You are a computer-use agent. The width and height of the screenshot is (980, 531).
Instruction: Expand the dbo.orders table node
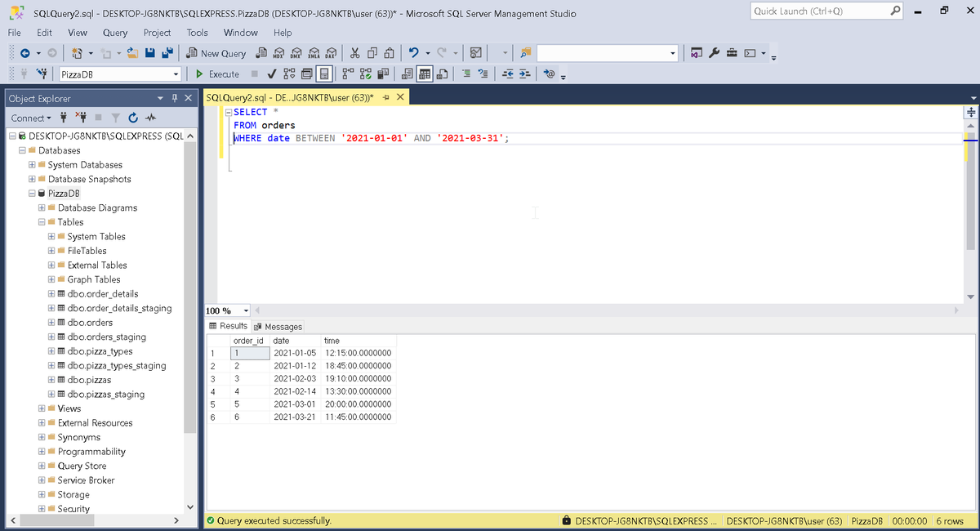click(x=51, y=323)
